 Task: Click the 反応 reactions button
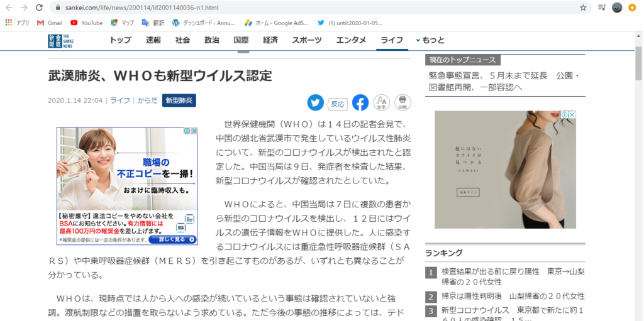click(338, 104)
